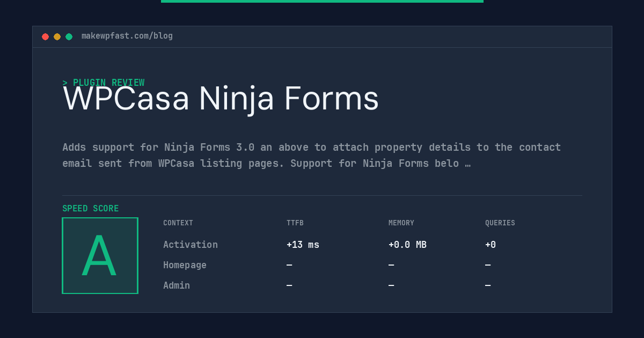Click the Homepage memory dash value
This screenshot has width=644, height=338.
(391, 265)
